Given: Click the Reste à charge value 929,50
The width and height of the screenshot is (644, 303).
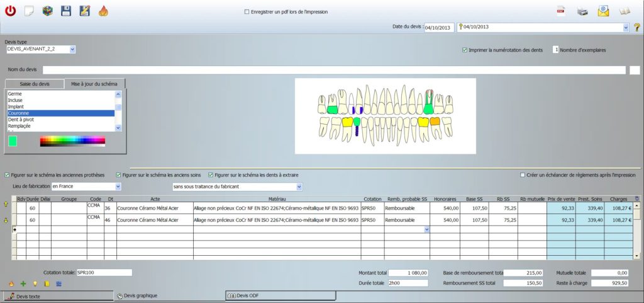Looking at the screenshot, I should pyautogui.click(x=609, y=283).
